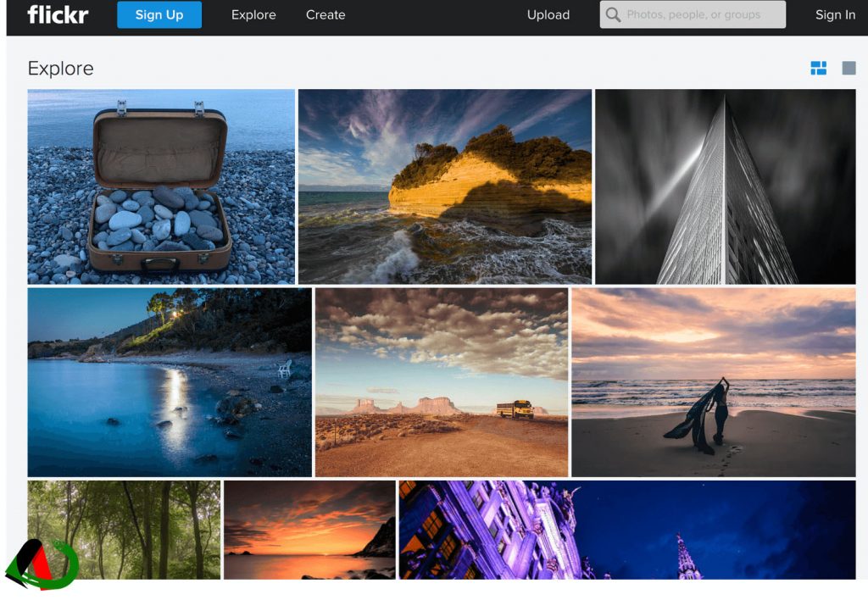868x600 pixels.
Task: Open the purple-lit building night photo
Action: 627,530
